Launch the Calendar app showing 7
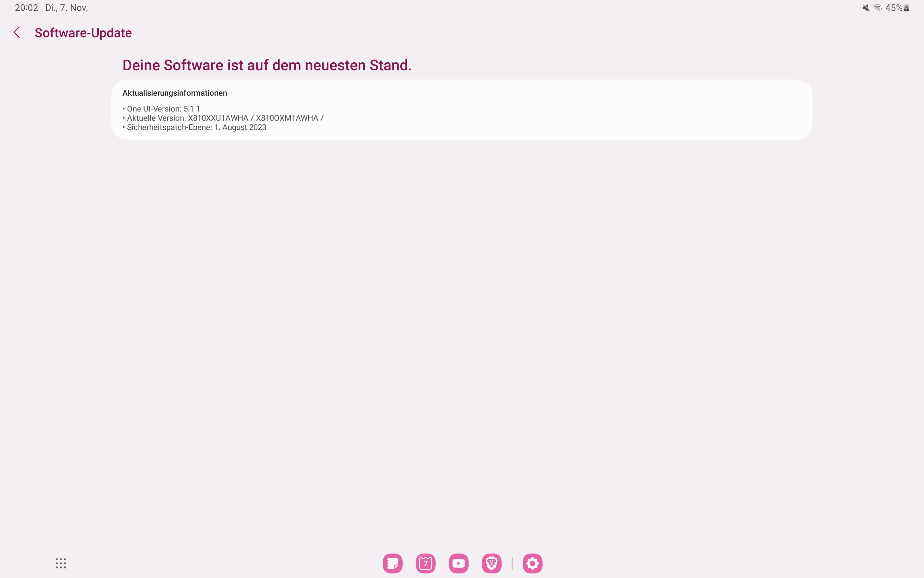Image resolution: width=924 pixels, height=578 pixels. pyautogui.click(x=425, y=563)
